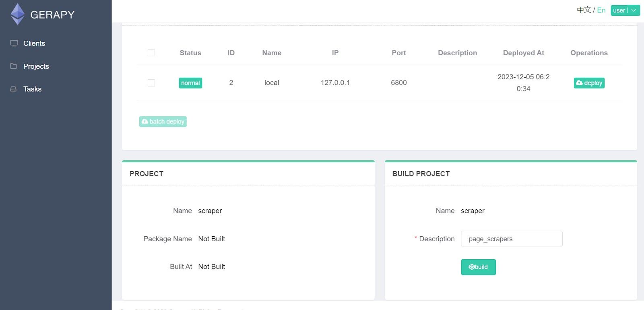644x310 pixels.
Task: Open the user dropdown arrow
Action: [x=634, y=10]
